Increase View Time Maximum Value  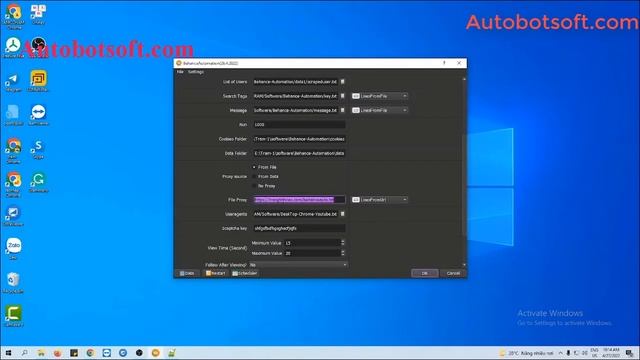[343, 251]
